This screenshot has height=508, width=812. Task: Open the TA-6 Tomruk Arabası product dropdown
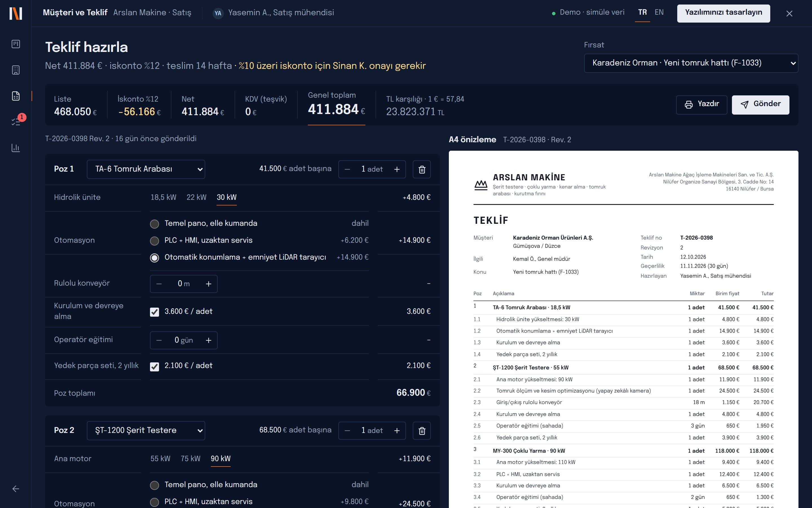click(146, 169)
